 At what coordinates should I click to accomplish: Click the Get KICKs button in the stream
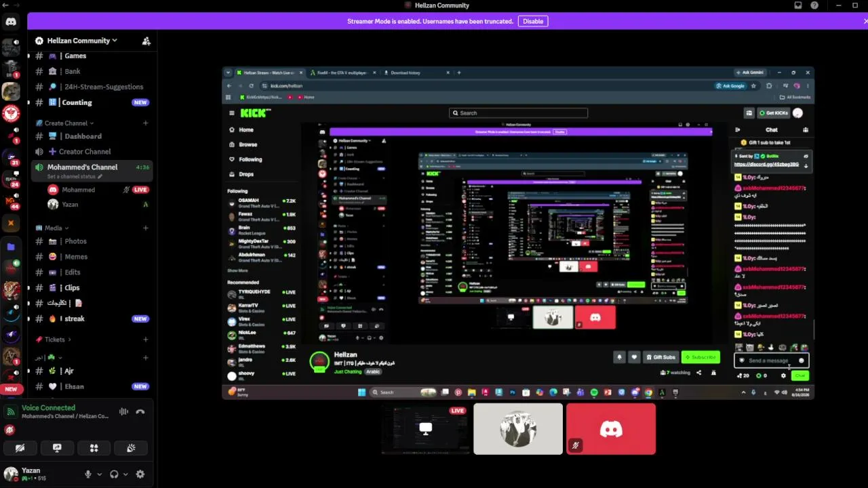pyautogui.click(x=774, y=113)
